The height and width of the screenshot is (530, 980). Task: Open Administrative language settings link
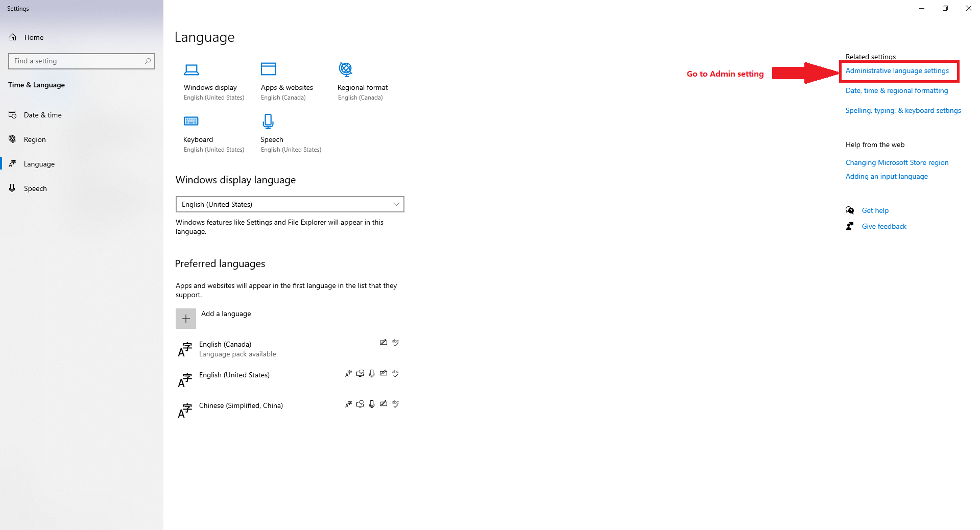click(897, 71)
